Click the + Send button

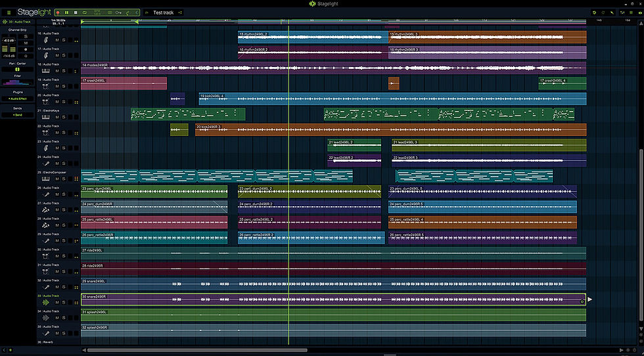pos(18,114)
